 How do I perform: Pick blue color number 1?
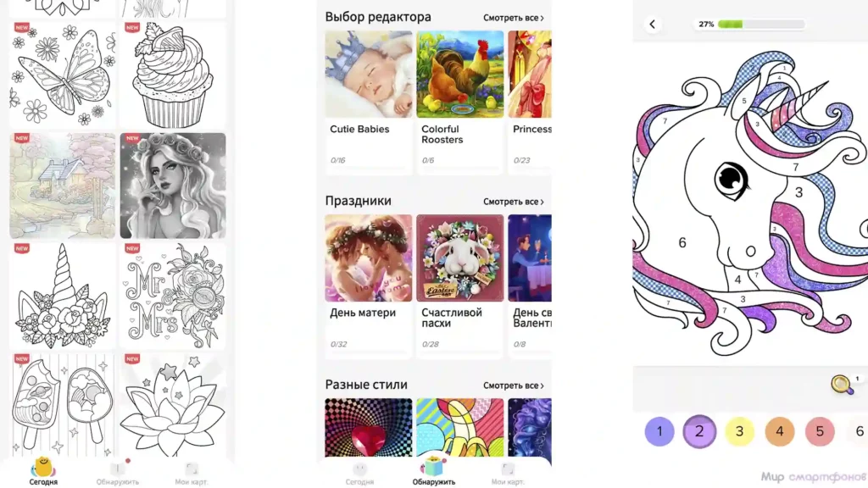[x=659, y=431]
